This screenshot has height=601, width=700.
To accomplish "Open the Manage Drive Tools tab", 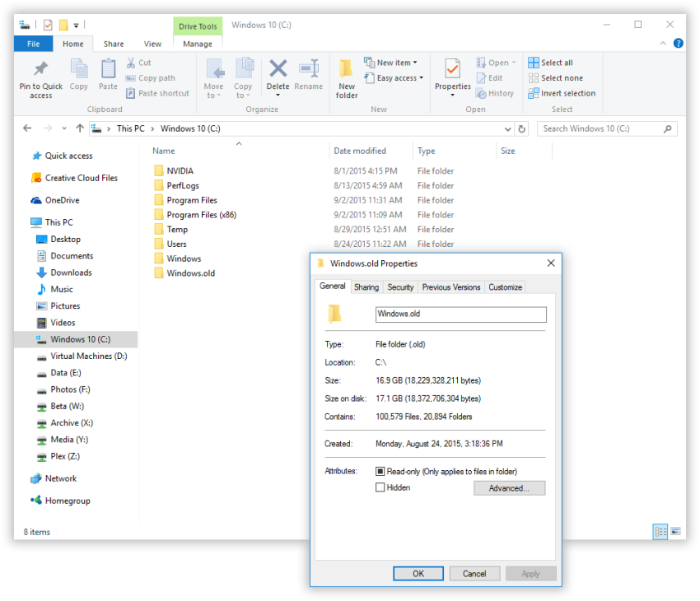I will [198, 44].
